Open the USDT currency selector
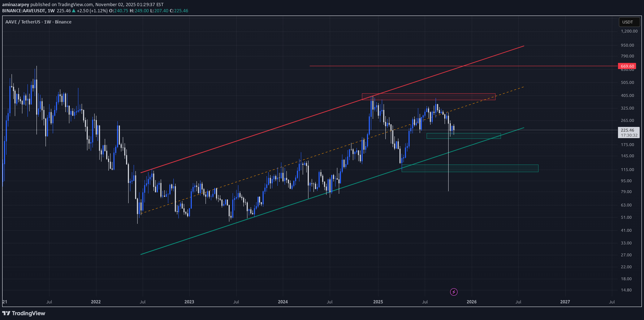Viewport: 644px width, 320px height. [x=628, y=22]
